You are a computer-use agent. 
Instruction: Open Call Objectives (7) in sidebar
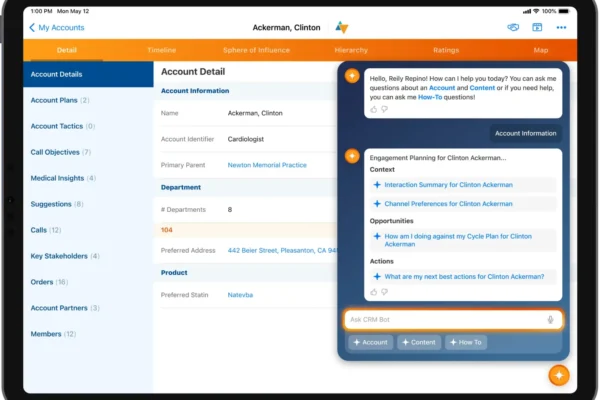[60, 152]
